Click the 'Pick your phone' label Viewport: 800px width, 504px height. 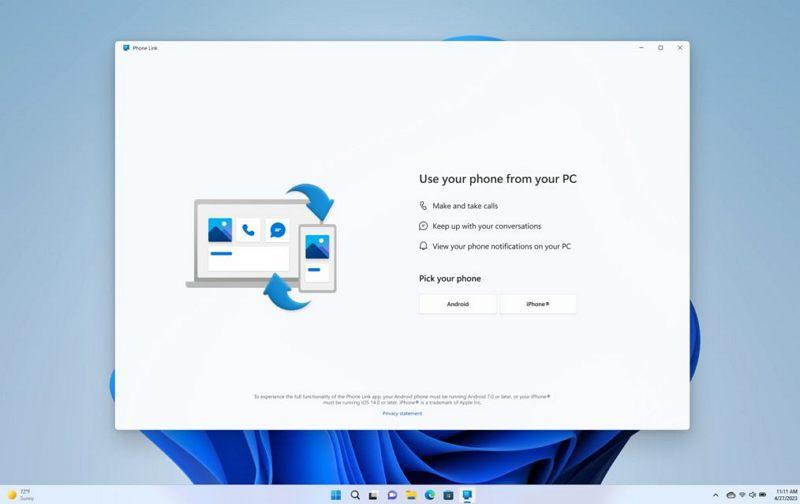pos(449,279)
